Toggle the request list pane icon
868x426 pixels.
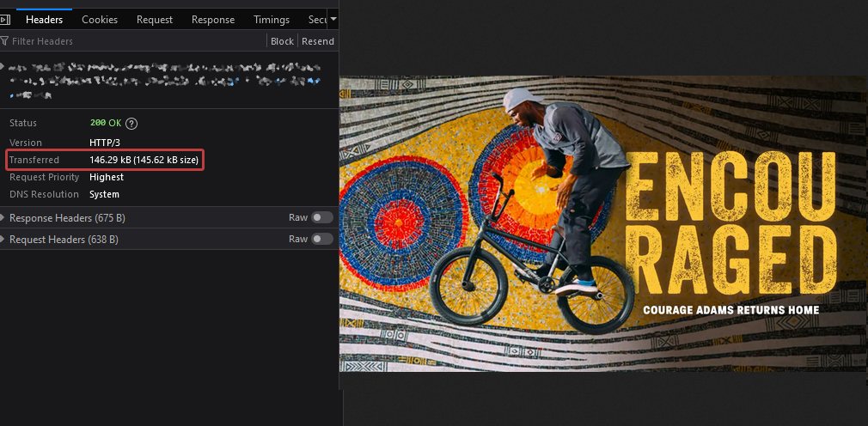(x=4, y=20)
